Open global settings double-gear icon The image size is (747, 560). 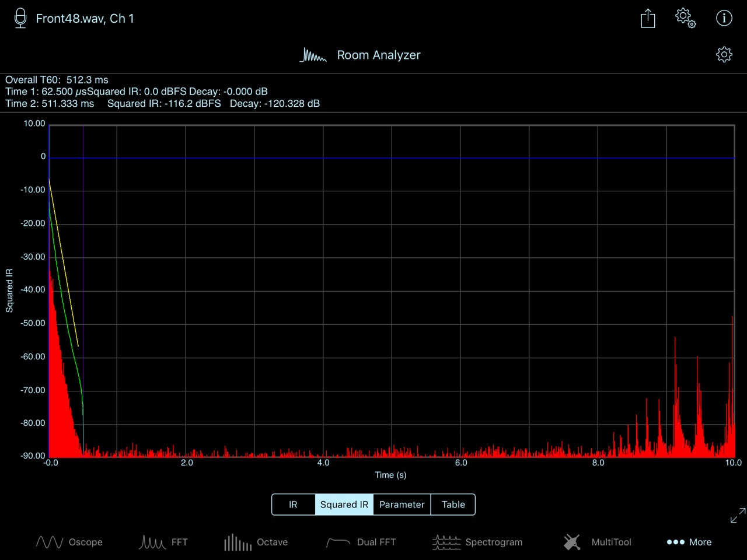click(x=685, y=18)
